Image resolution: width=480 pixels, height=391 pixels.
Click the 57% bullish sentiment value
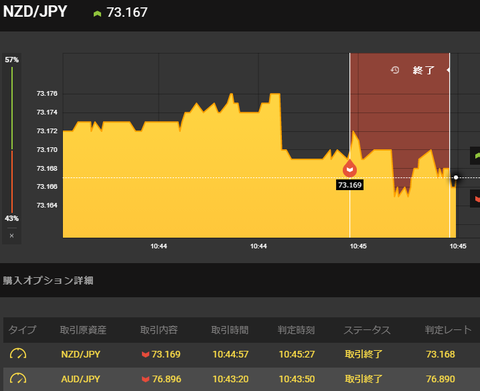click(12, 60)
